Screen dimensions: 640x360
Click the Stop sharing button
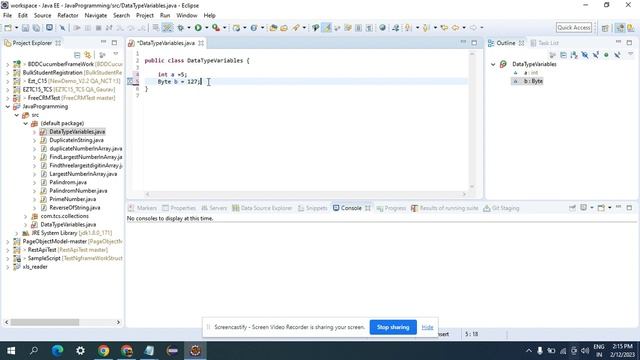pos(393,327)
